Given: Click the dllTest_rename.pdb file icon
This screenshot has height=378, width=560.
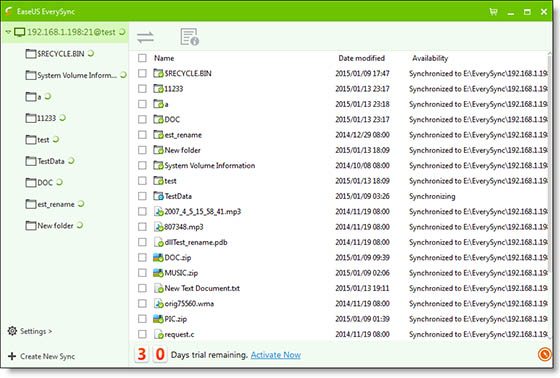Looking at the screenshot, I should 158,242.
